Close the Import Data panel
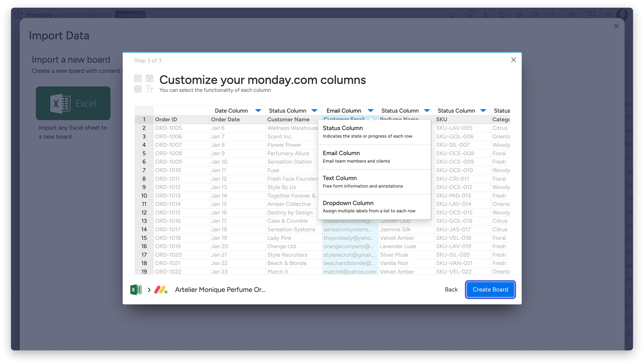The height and width of the screenshot is (364, 644). [x=616, y=26]
